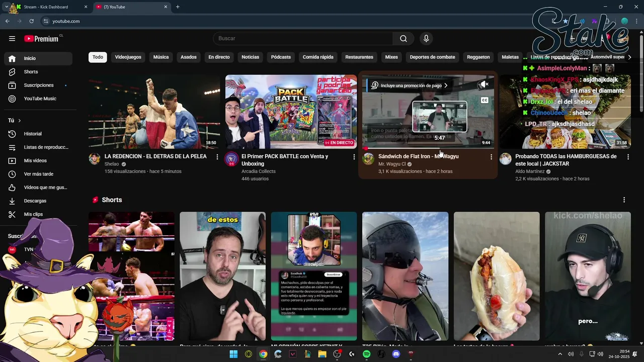The width and height of the screenshot is (644, 362).
Task: Open the helmeted pilot Short thumbnail
Action: (x=405, y=276)
